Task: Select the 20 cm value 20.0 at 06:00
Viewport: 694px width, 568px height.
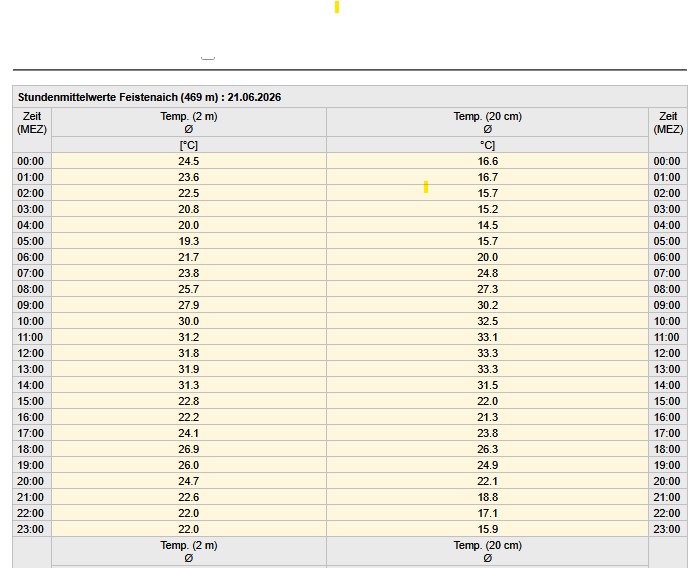Action: 487,257
